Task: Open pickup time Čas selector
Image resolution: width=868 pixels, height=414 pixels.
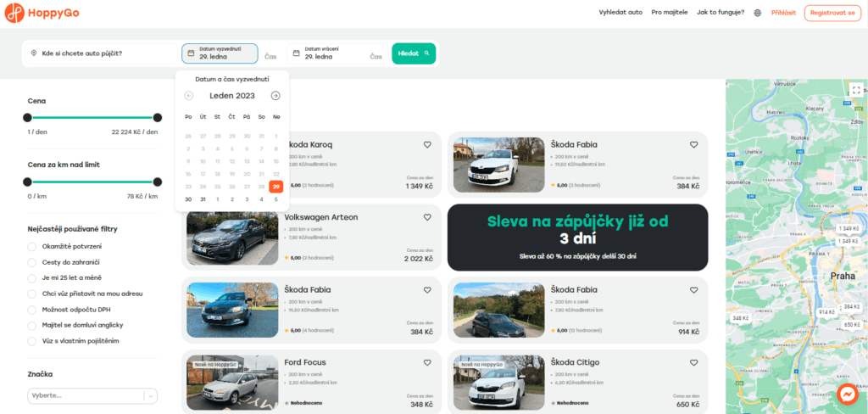Action: click(270, 57)
